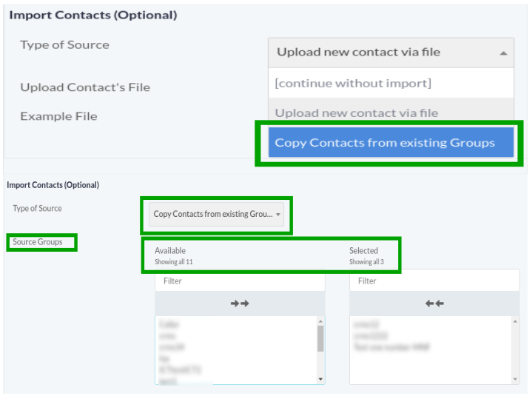Click the Upload Contact's File label
This screenshot has width=532, height=399.
[85, 87]
